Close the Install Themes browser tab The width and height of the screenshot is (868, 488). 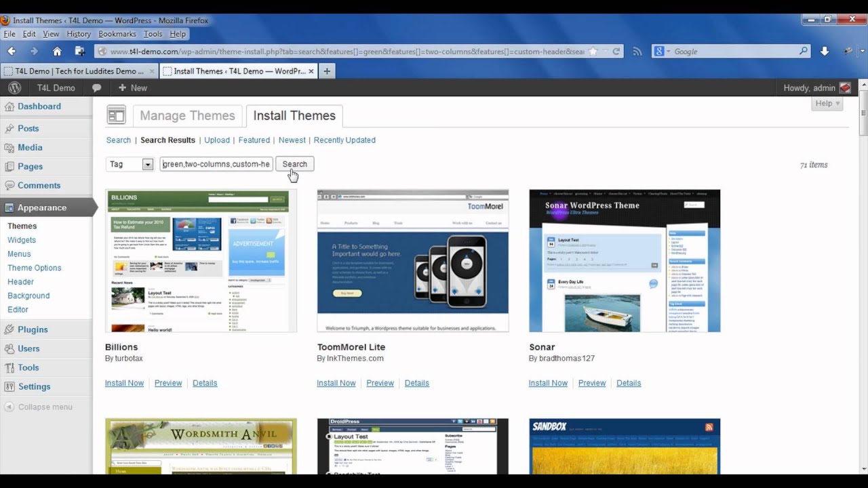(311, 71)
